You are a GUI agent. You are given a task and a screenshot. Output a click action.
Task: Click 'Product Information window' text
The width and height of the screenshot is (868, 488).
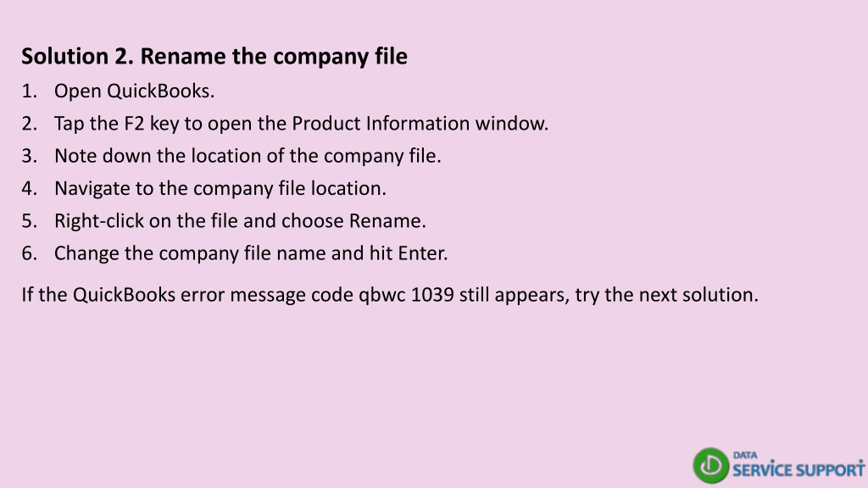(x=420, y=123)
